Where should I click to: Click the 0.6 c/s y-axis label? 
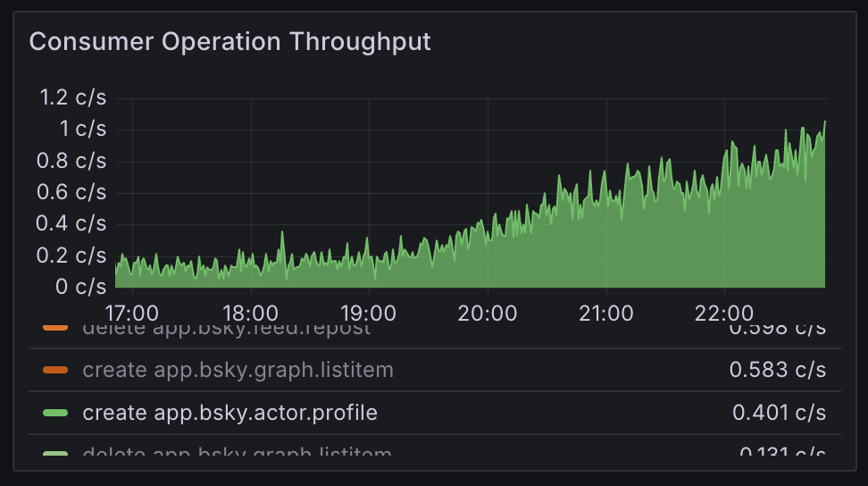(71, 192)
